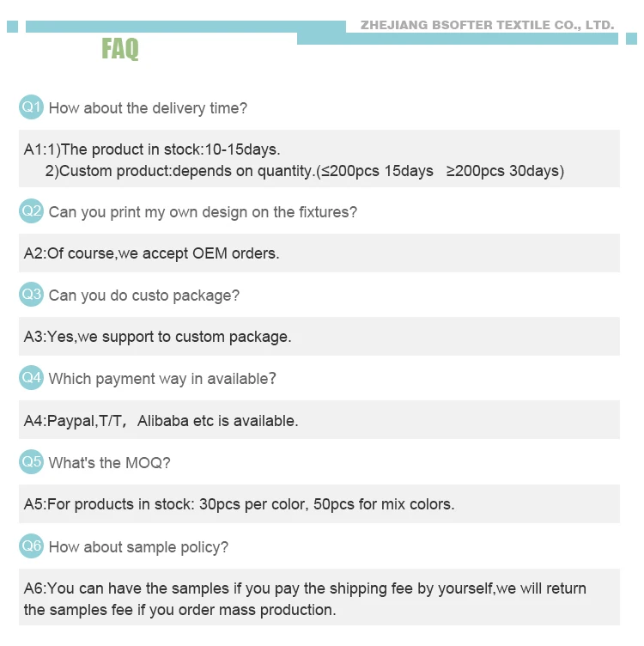Click the payment way question
The height and width of the screenshot is (646, 644).
click(162, 379)
